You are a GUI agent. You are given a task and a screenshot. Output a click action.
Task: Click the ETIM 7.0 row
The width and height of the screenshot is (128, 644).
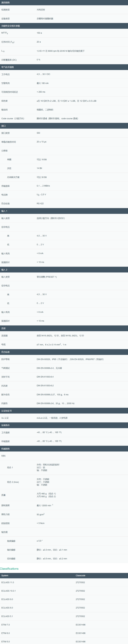point(64,625)
